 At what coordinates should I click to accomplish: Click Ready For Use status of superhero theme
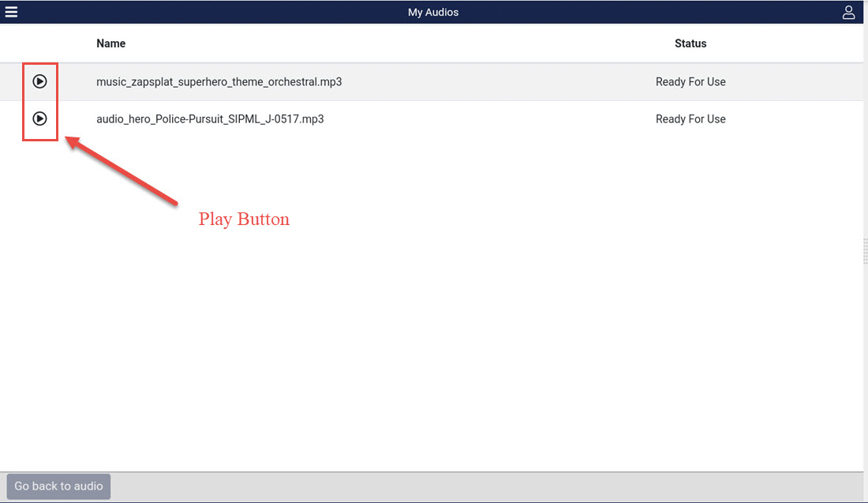[x=690, y=81]
